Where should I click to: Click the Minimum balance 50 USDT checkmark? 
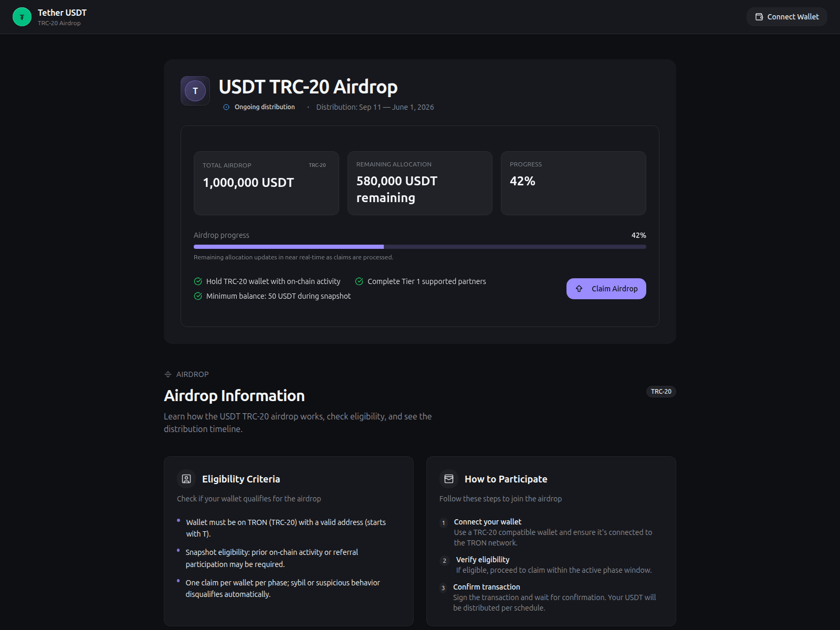[x=198, y=296]
